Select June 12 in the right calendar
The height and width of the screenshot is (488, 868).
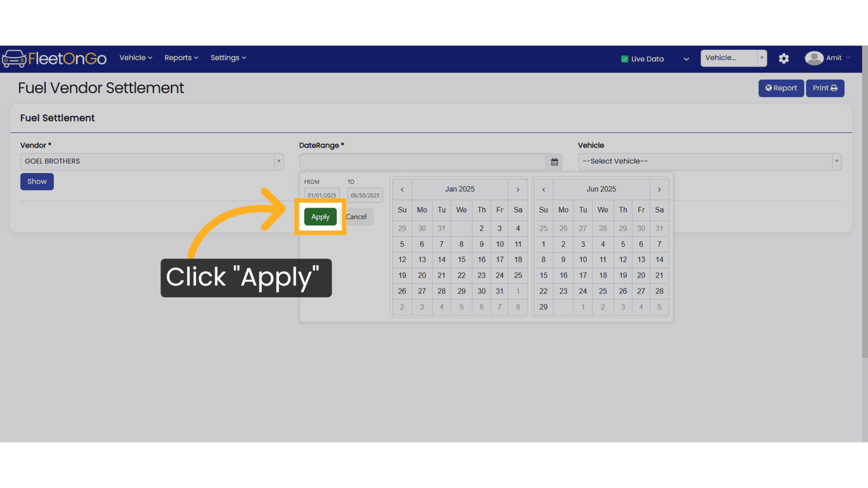pyautogui.click(x=623, y=260)
